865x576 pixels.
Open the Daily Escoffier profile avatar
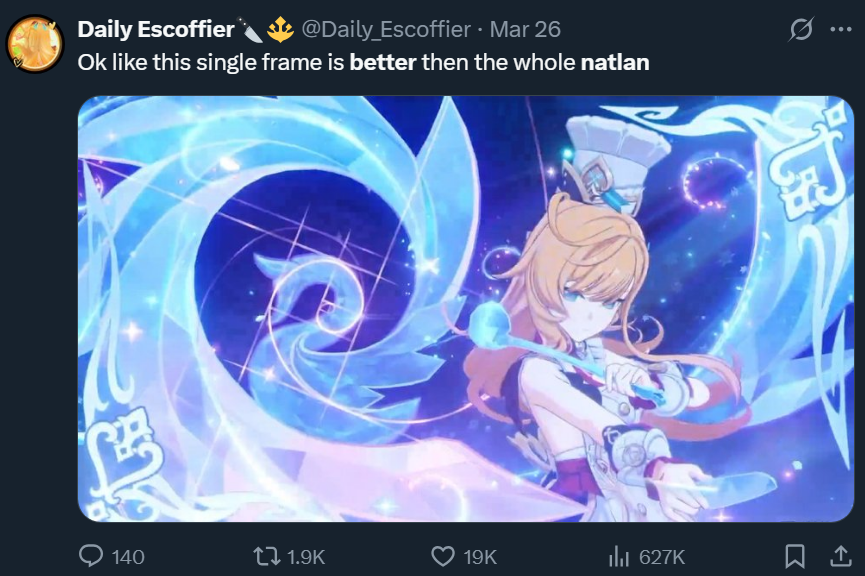coord(35,44)
